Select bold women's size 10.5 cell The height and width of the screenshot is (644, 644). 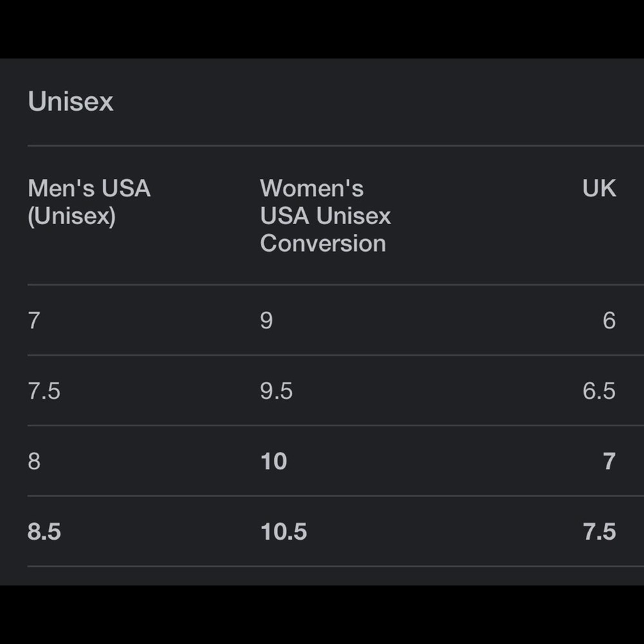tap(284, 531)
